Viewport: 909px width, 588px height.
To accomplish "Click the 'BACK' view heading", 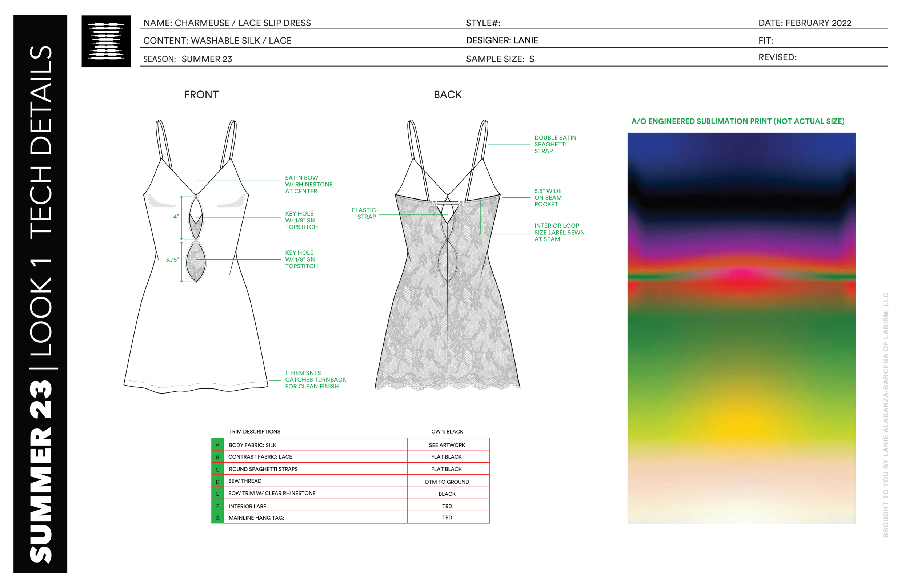I will click(448, 95).
